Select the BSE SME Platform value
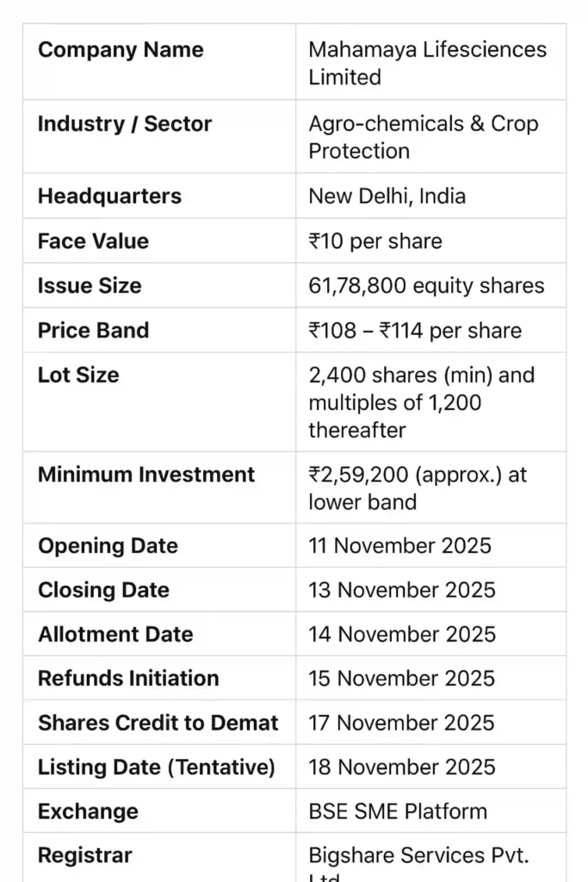Image resolution: width=588 pixels, height=882 pixels. coord(398,811)
